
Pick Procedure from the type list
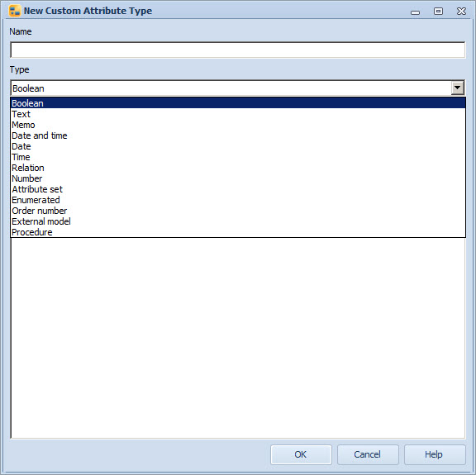coord(238,232)
